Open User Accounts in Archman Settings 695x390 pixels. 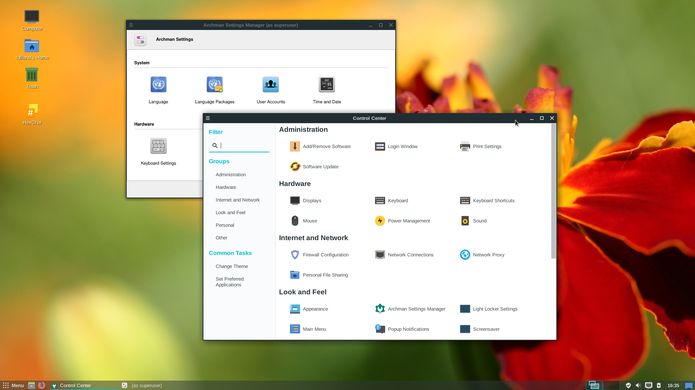click(271, 90)
